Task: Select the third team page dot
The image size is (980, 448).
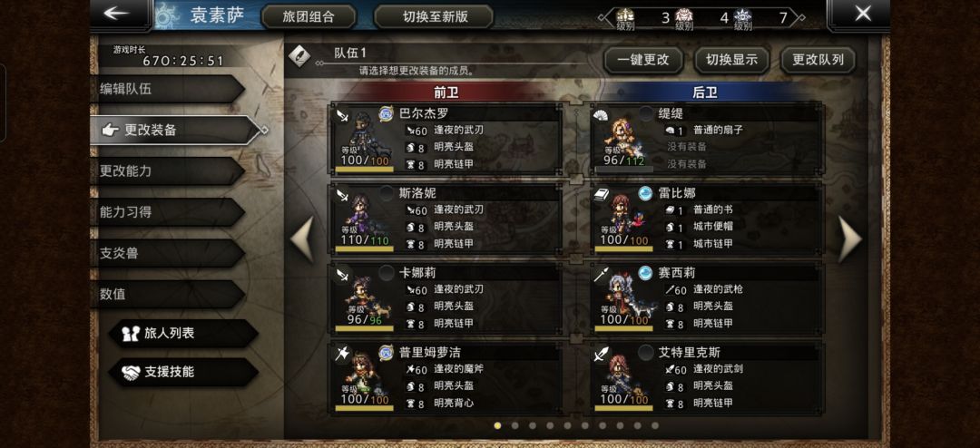Action: click(533, 425)
